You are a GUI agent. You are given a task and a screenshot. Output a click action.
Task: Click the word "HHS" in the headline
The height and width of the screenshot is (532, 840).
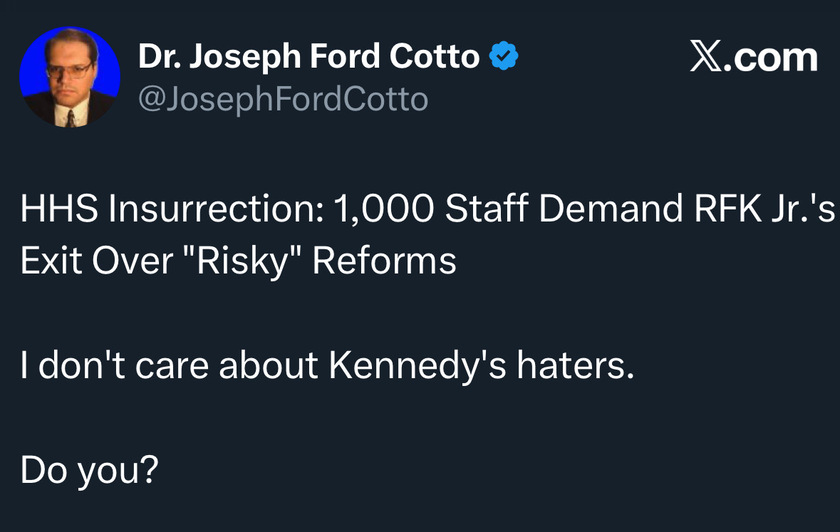click(59, 208)
